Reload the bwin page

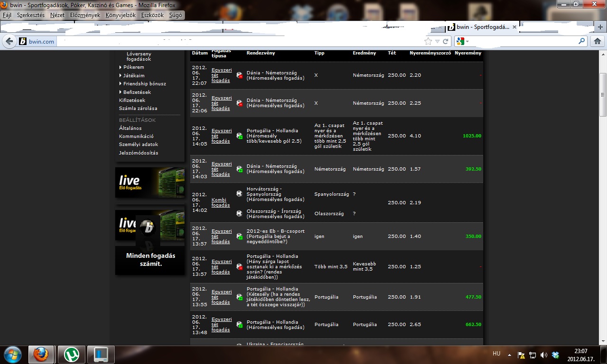tap(446, 41)
